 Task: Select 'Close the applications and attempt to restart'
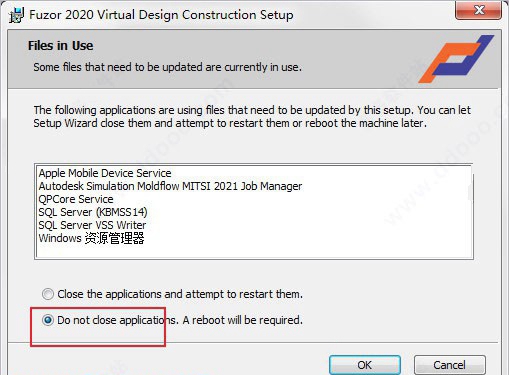(48, 294)
